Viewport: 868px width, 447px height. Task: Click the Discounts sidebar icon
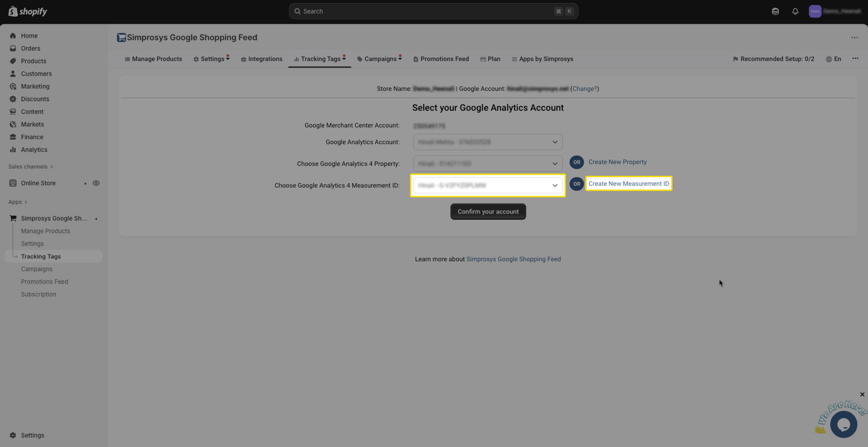[x=13, y=99]
